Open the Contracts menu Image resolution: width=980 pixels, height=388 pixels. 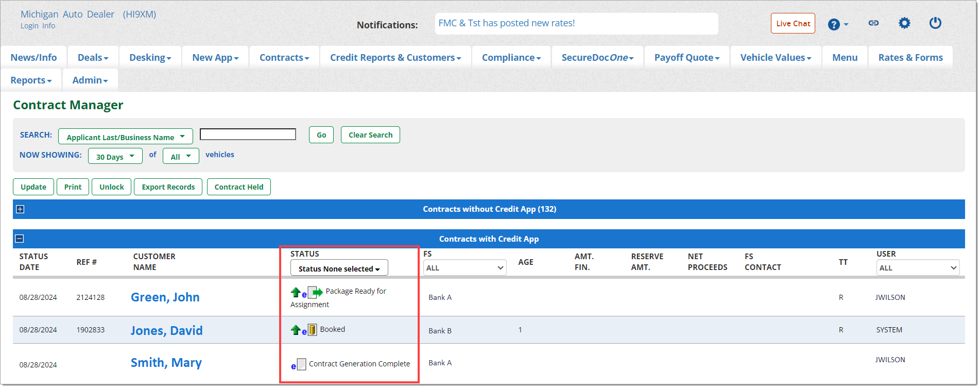(x=284, y=57)
